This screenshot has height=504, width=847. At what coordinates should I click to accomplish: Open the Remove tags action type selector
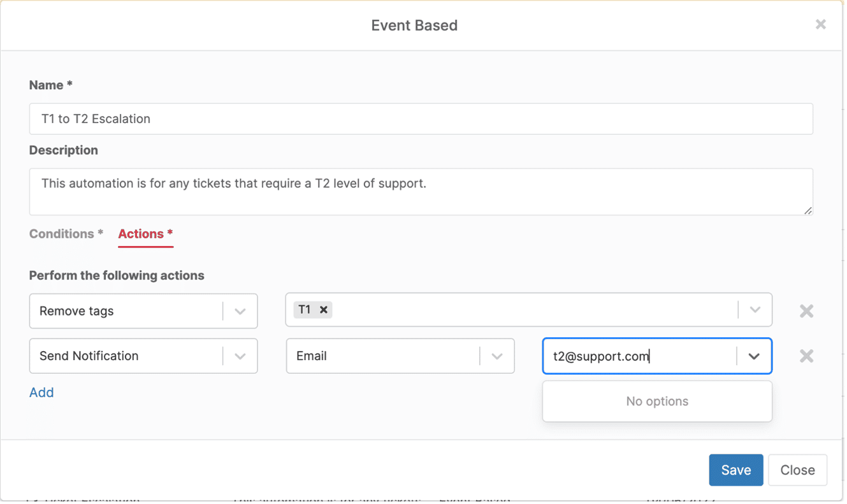pyautogui.click(x=127, y=311)
